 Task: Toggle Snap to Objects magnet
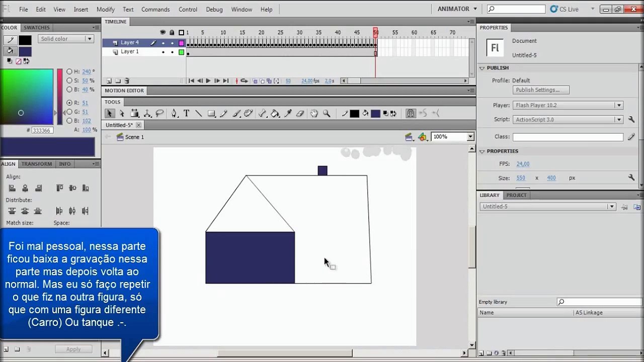pos(411,114)
